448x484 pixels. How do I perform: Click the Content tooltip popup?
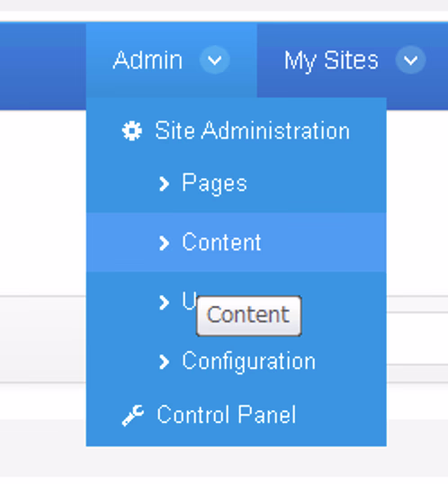point(248,316)
